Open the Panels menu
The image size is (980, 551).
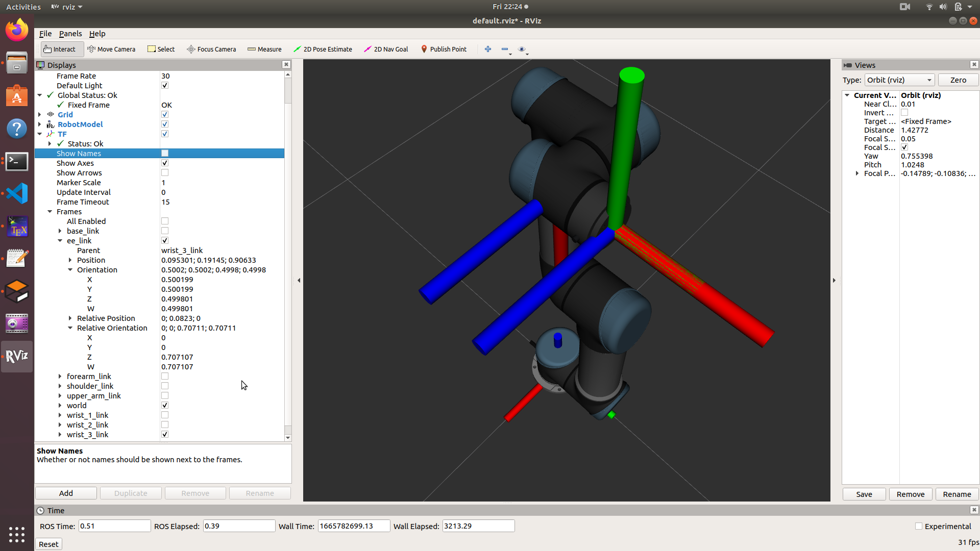click(70, 34)
